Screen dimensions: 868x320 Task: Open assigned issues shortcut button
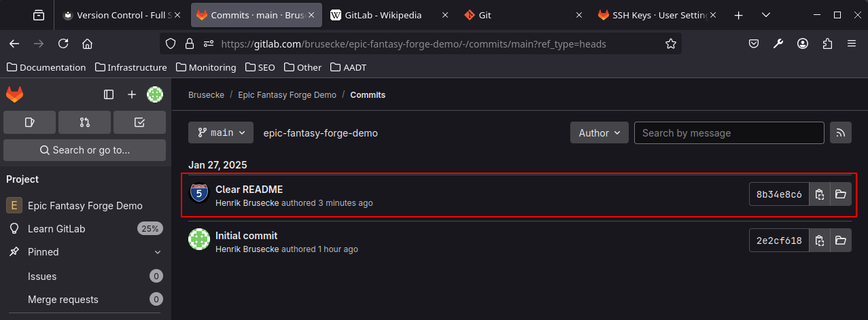(29, 122)
